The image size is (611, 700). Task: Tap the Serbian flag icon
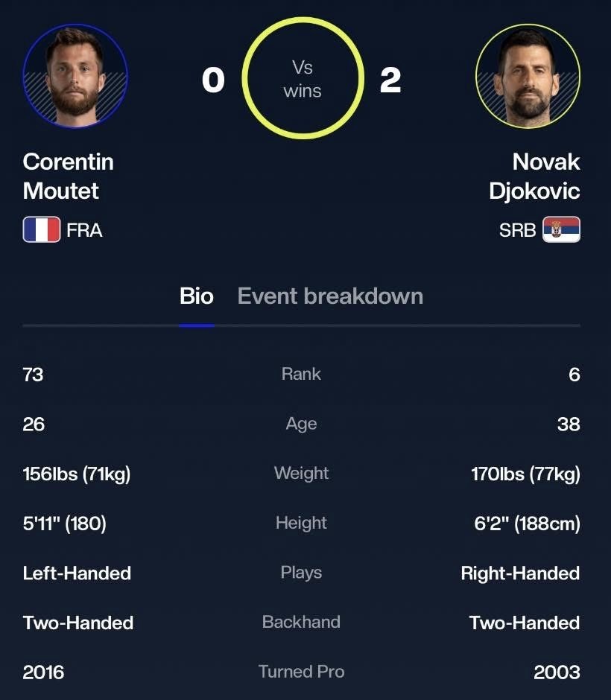561,229
